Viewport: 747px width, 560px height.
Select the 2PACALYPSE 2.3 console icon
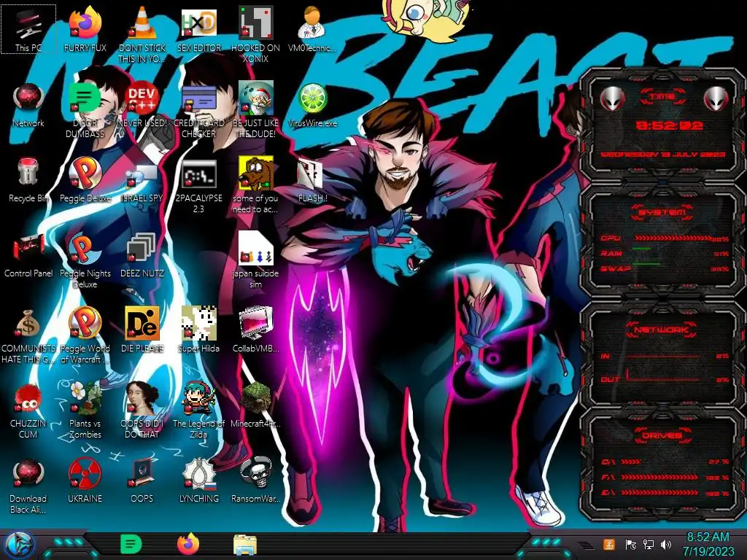coord(199,186)
